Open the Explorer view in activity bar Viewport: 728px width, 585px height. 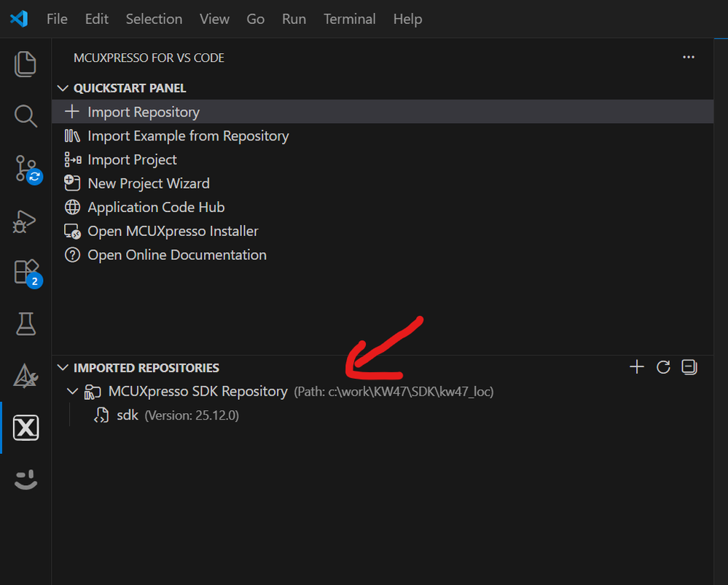pos(26,64)
